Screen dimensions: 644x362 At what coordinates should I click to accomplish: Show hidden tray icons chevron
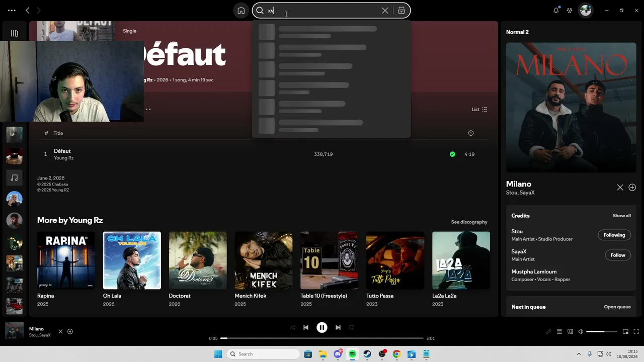click(x=579, y=354)
